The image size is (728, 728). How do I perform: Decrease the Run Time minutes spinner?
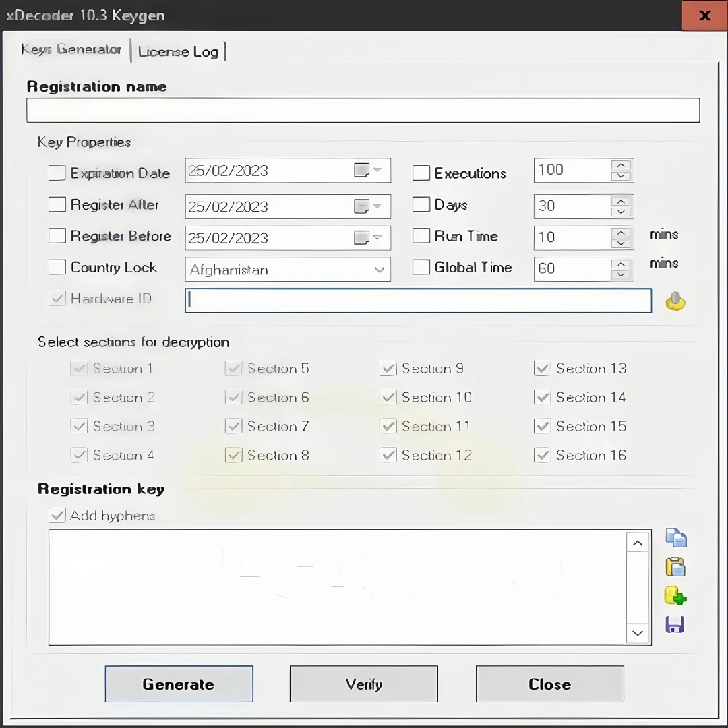coord(621,243)
